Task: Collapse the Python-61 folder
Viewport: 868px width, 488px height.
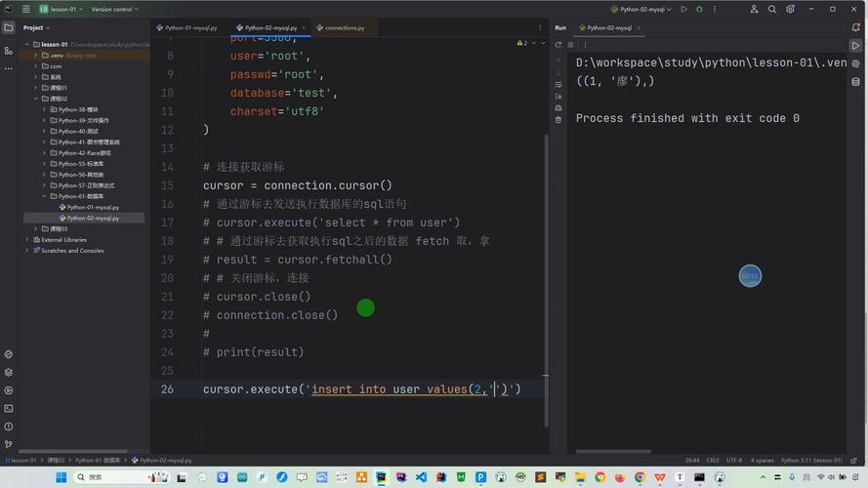Action: [x=45, y=196]
